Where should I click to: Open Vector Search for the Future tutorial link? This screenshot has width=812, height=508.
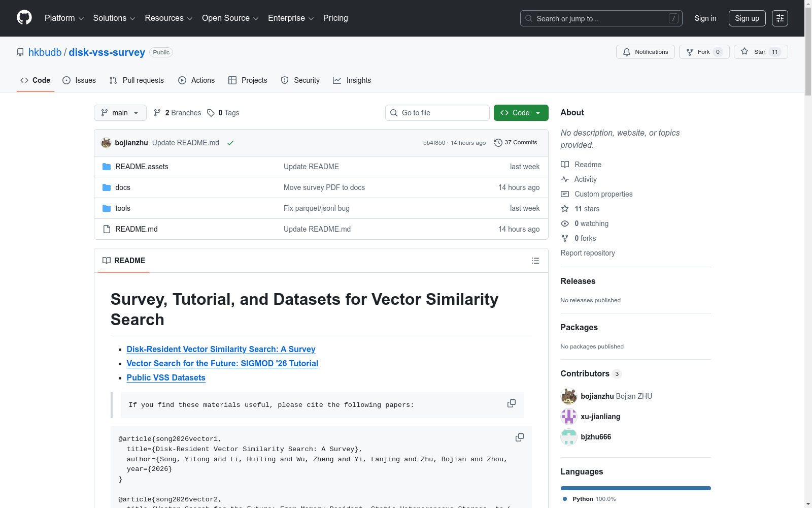[x=222, y=364]
